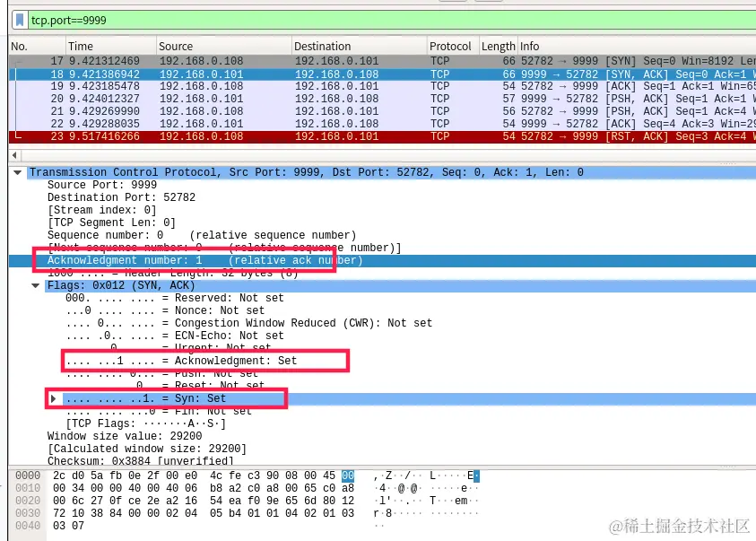Viewport: 756px width, 541px height.
Task: Sort by the Protocol column header
Action: pos(453,47)
